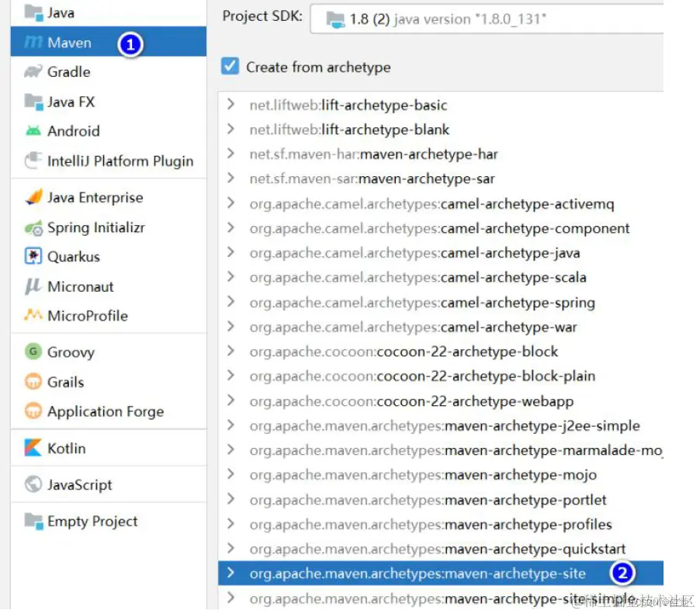Expand the cocoon-22-archetype-block chevron

tap(230, 351)
